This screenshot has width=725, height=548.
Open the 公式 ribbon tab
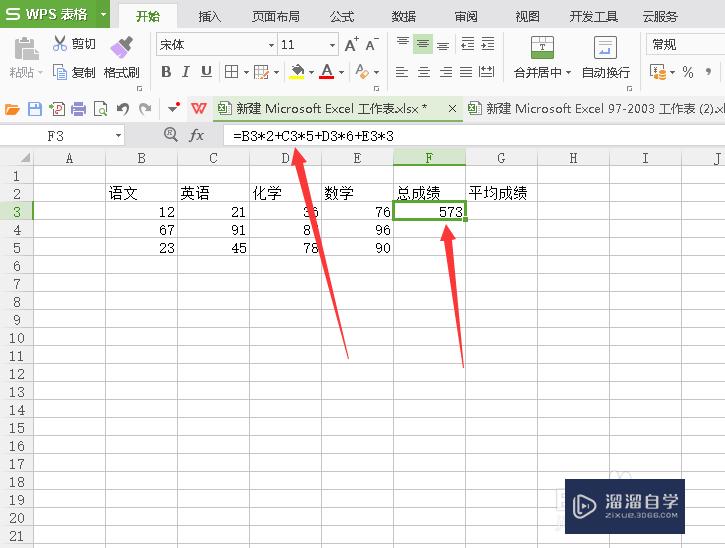(x=342, y=17)
